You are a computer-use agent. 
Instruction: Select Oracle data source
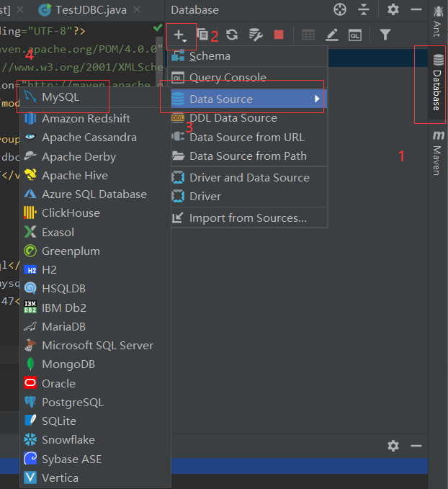96,383
